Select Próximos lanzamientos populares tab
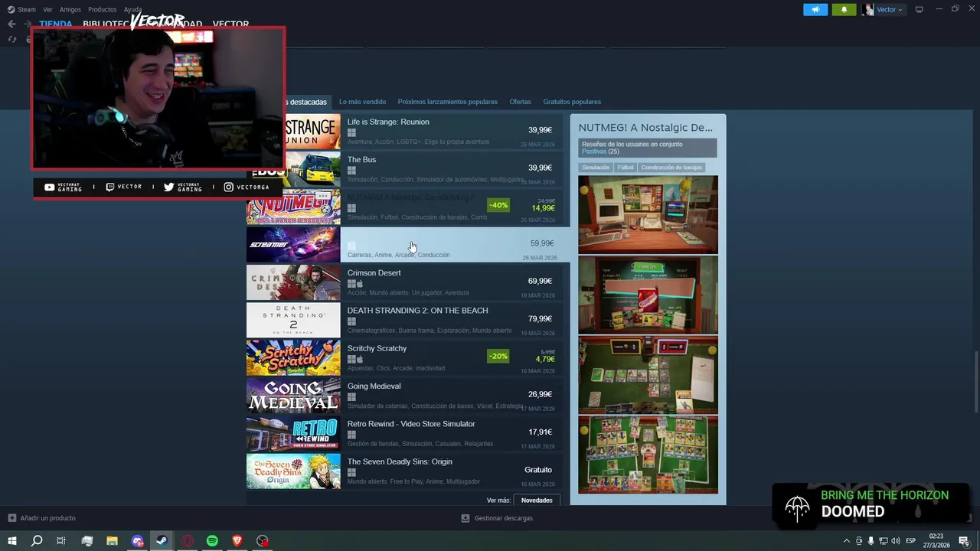 point(447,102)
